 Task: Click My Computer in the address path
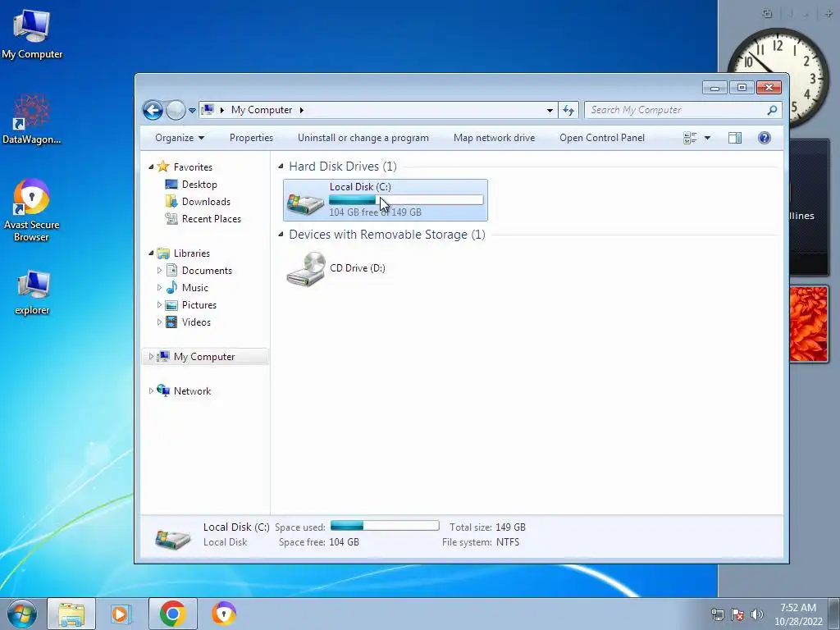click(262, 110)
